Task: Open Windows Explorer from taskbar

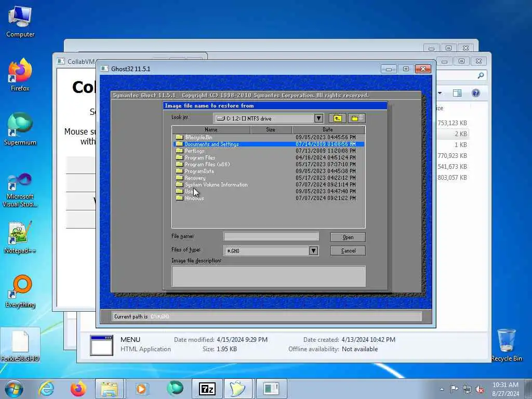Action: pos(109,389)
